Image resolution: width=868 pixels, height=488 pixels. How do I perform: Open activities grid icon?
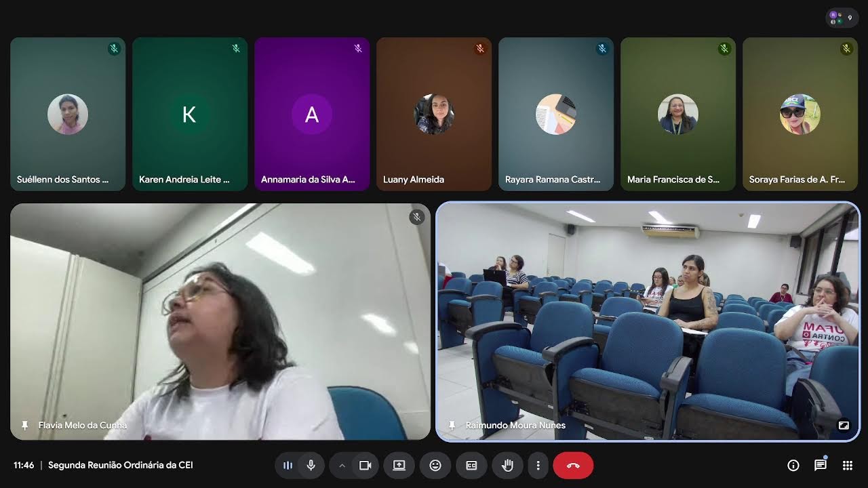click(847, 466)
